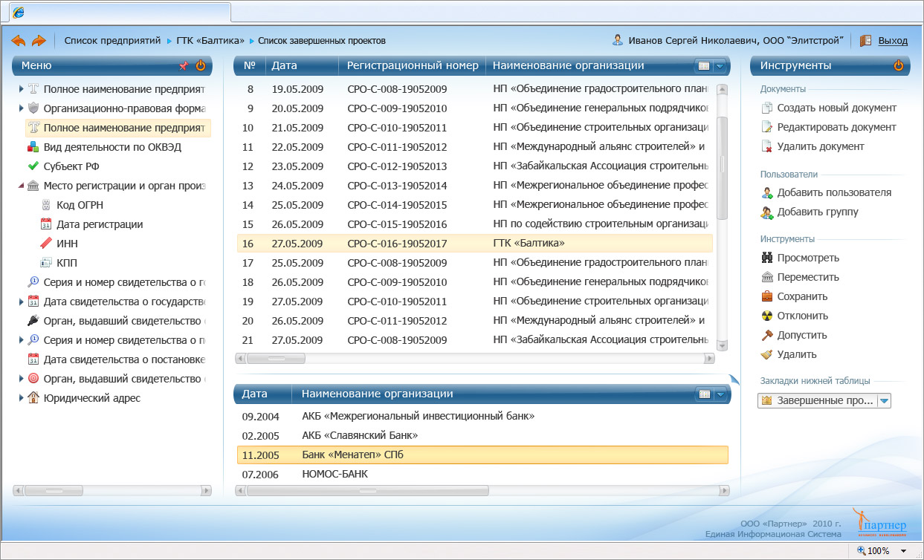Click the back navigation arrow
This screenshot has height=560, width=924.
pyautogui.click(x=18, y=41)
